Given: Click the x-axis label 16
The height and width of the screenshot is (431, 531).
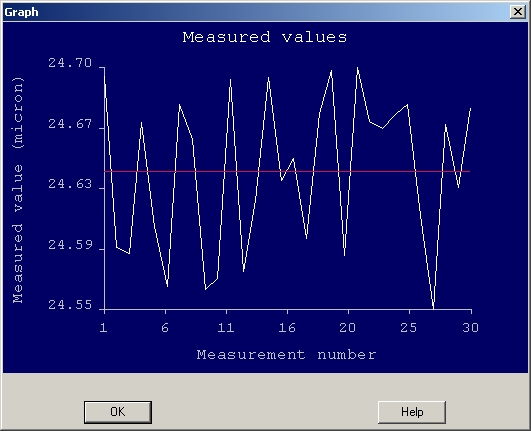Looking at the screenshot, I should click(x=287, y=327).
